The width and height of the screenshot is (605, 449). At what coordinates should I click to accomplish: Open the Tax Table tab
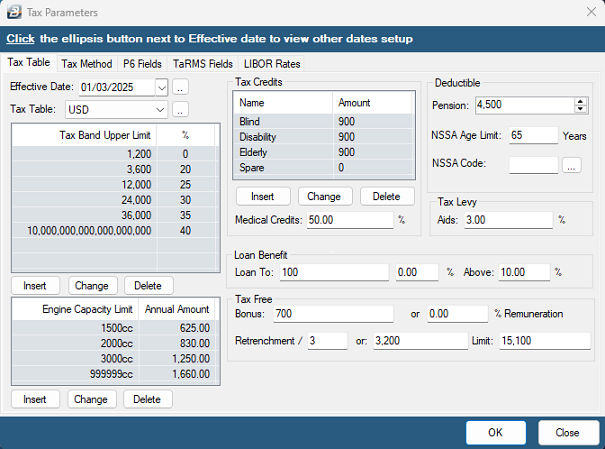[29, 62]
